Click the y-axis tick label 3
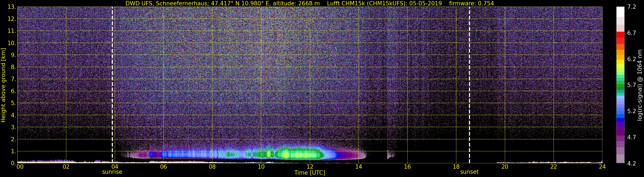This screenshot has width=644, height=177. 13,127
